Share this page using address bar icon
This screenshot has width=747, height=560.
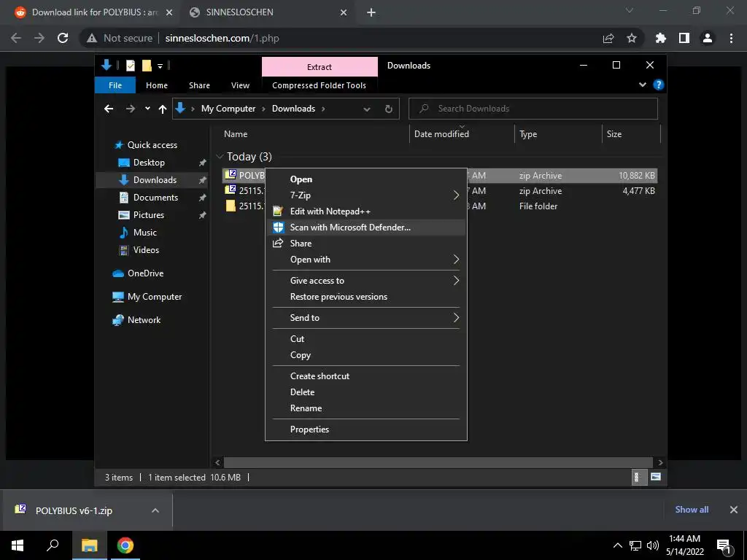point(608,38)
